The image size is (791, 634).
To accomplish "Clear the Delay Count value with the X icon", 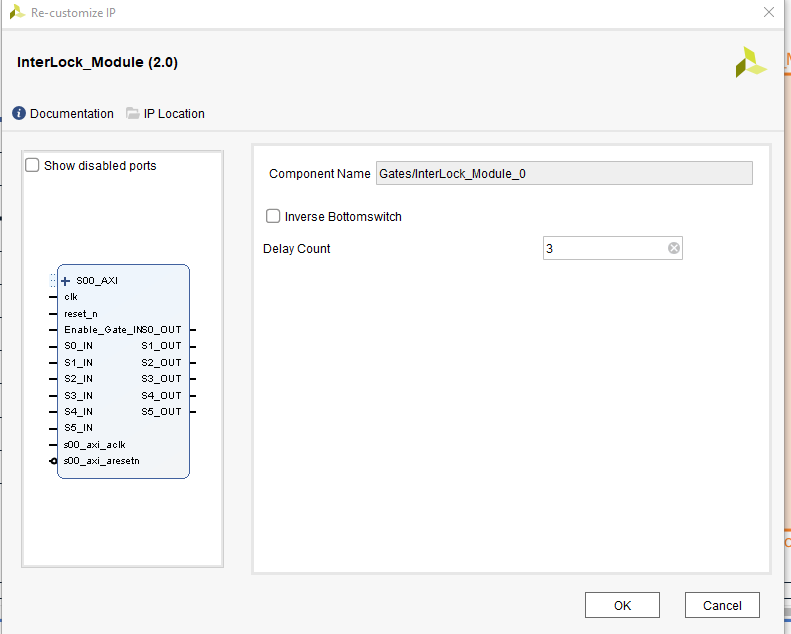I will [673, 249].
